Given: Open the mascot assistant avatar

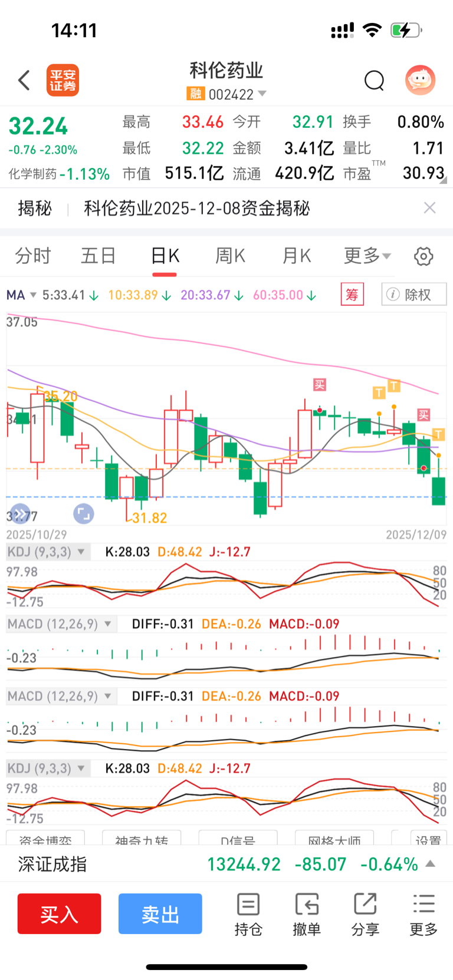Looking at the screenshot, I should pos(420,80).
